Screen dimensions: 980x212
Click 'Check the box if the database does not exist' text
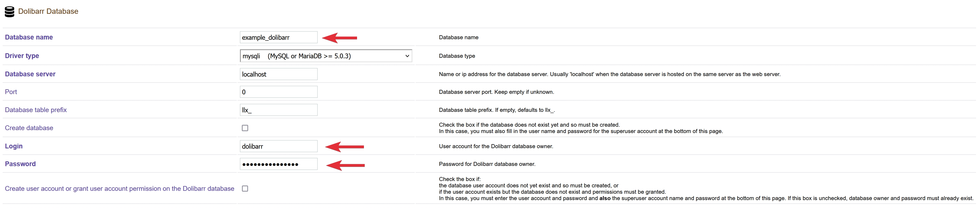[x=529, y=125]
